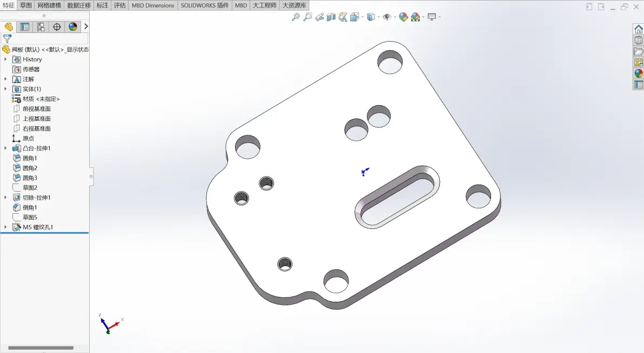Image resolution: width=644 pixels, height=353 pixels.
Task: Open the DimXpertManager crosshair tab
Action: click(57, 27)
